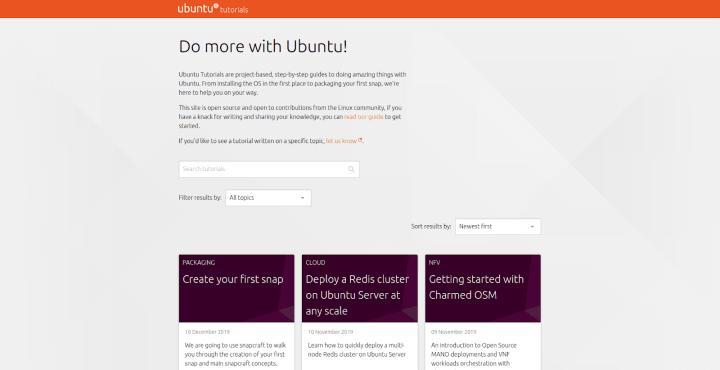Open the 'read our guide' link
This screenshot has width=720, height=370.
point(364,117)
